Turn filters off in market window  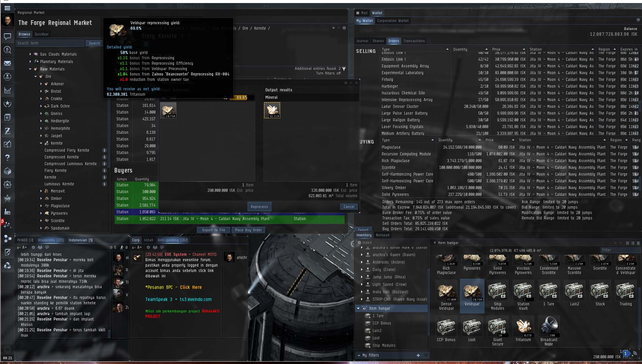point(328,73)
